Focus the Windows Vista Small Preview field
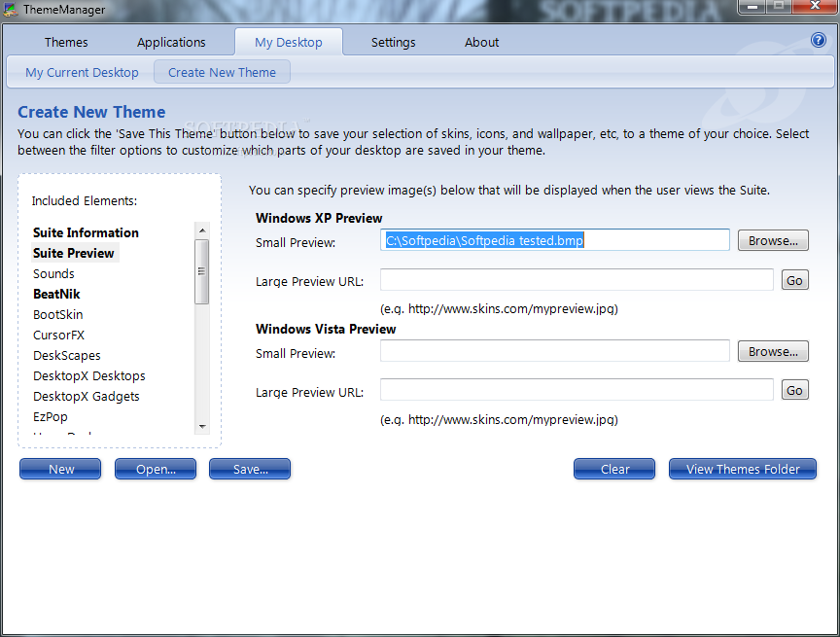The height and width of the screenshot is (637, 840). pyautogui.click(x=555, y=351)
